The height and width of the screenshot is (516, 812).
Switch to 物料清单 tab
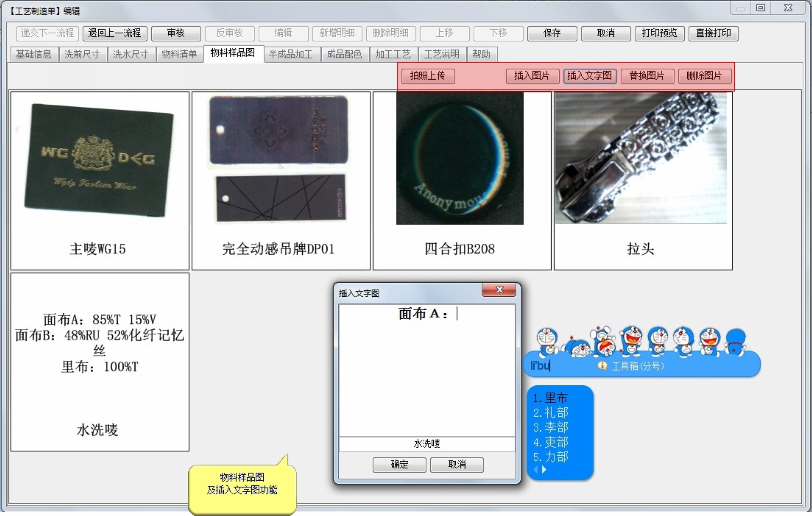pyautogui.click(x=179, y=54)
